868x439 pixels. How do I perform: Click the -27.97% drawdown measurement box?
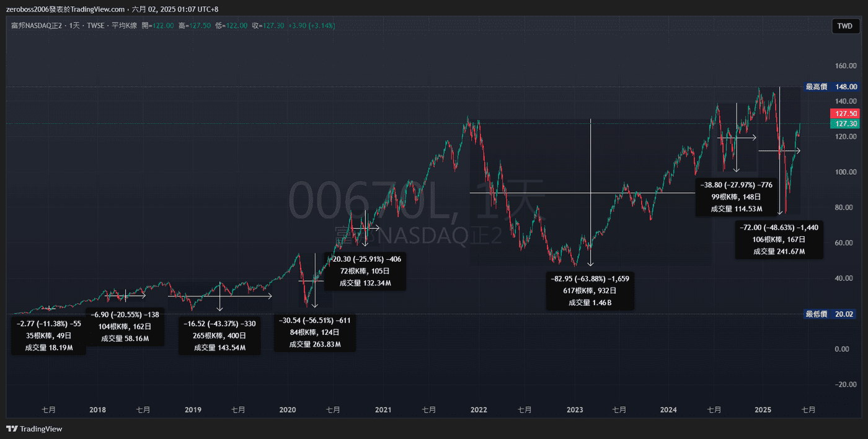737,197
